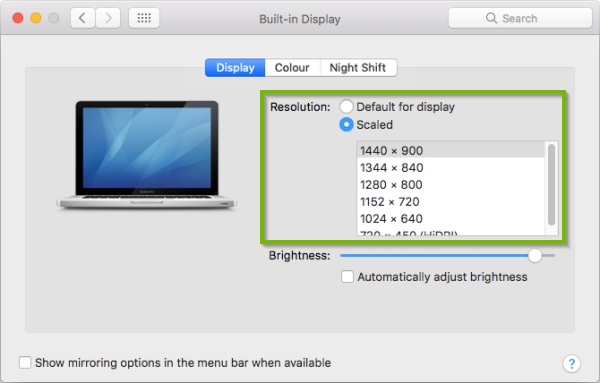Switch to the Display tab

point(235,68)
